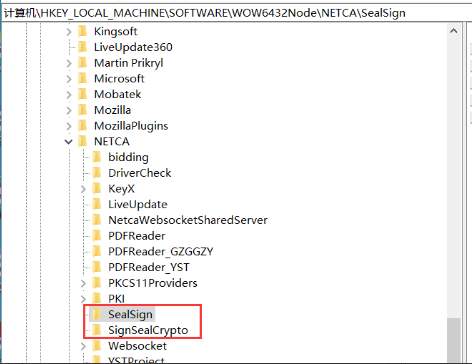Select the Mozilla key name
This screenshot has height=364, width=472.
click(112, 110)
